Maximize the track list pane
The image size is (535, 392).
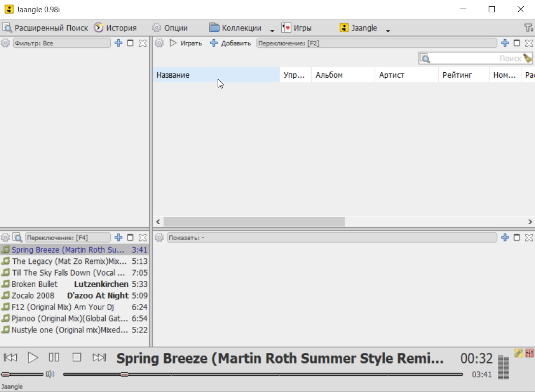point(517,43)
